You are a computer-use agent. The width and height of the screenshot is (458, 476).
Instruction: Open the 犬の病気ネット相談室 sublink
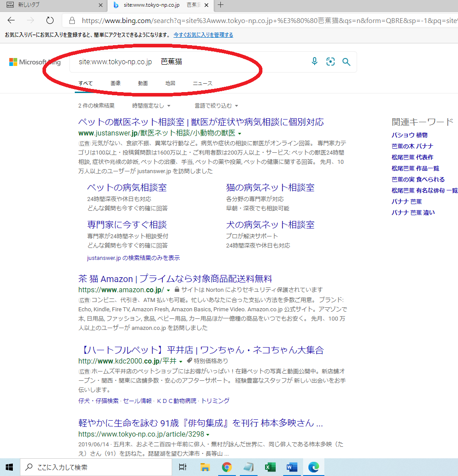[270, 224]
